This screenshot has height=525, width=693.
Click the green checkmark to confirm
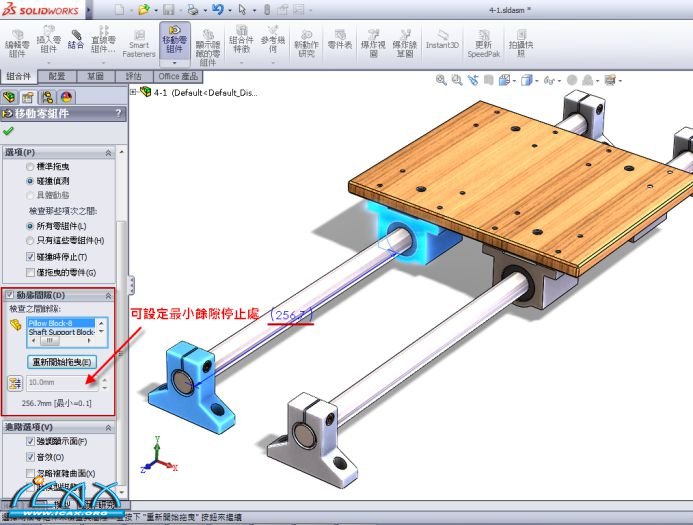(x=9, y=131)
